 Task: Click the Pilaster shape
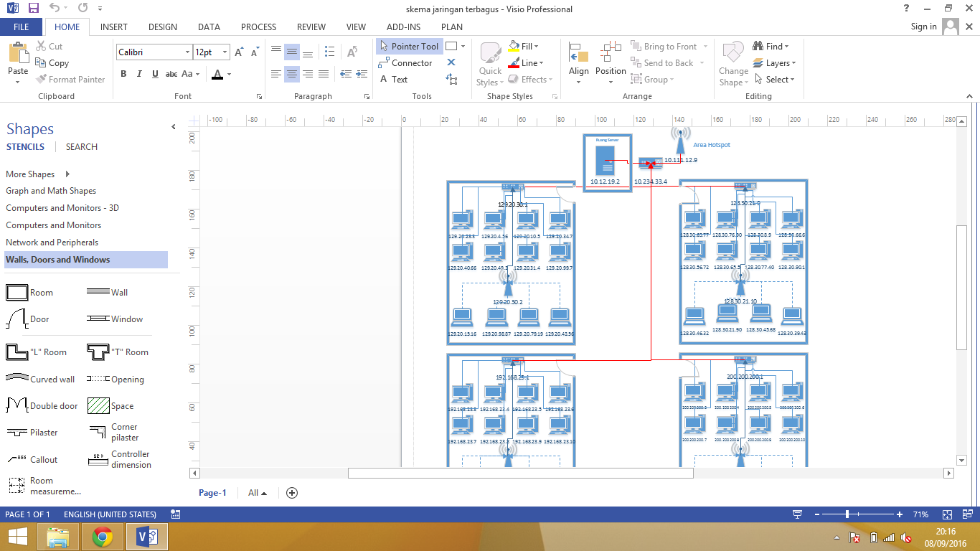[x=32, y=433]
